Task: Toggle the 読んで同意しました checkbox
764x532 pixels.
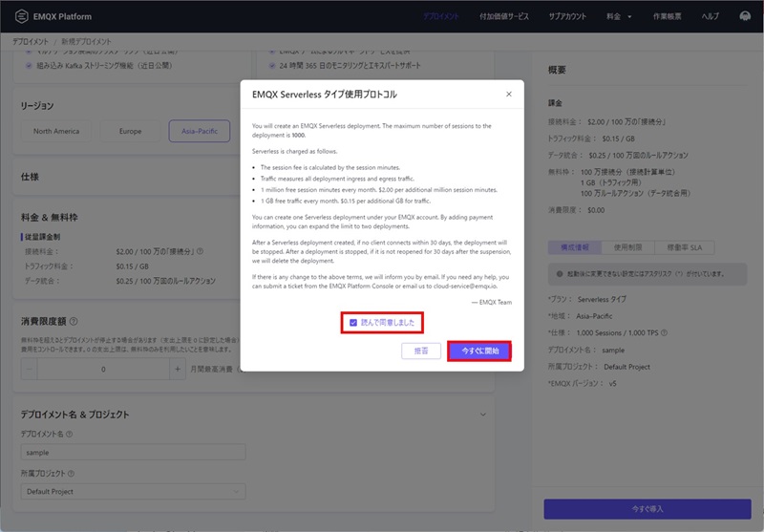Action: click(x=353, y=323)
